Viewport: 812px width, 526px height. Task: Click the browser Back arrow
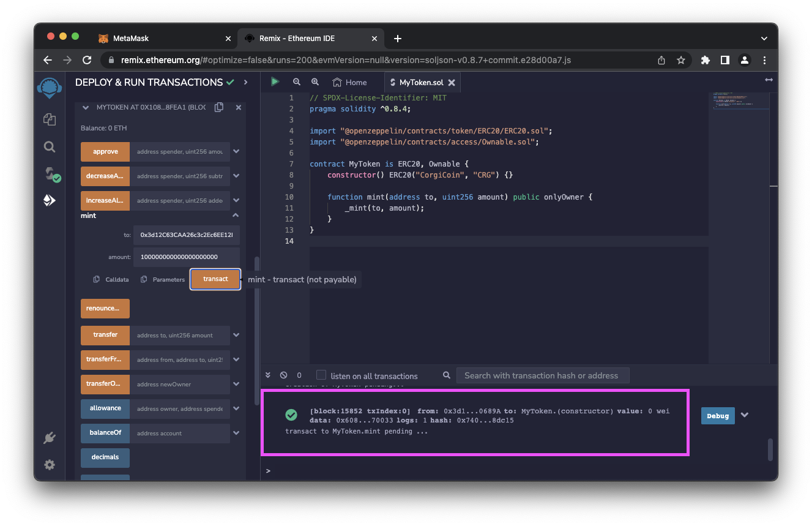48,60
